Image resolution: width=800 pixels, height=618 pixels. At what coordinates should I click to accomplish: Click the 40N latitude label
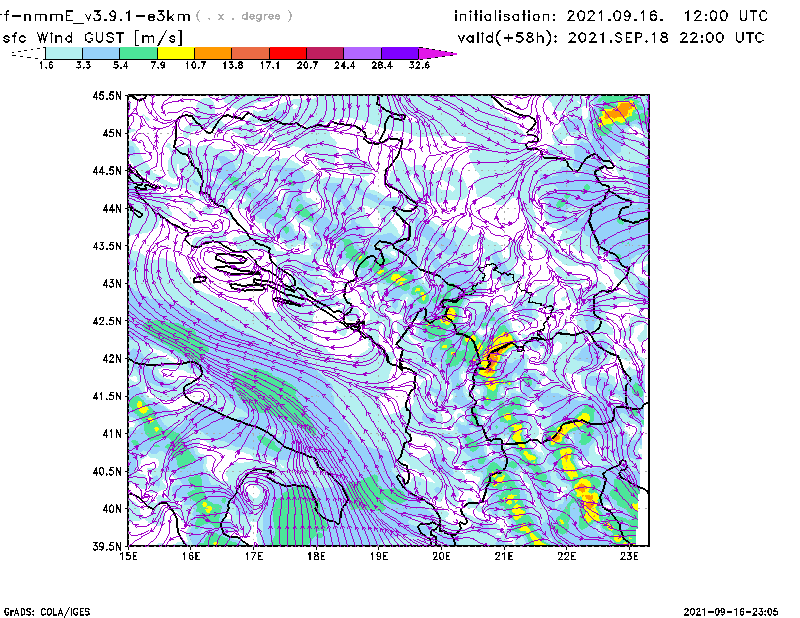pos(112,509)
